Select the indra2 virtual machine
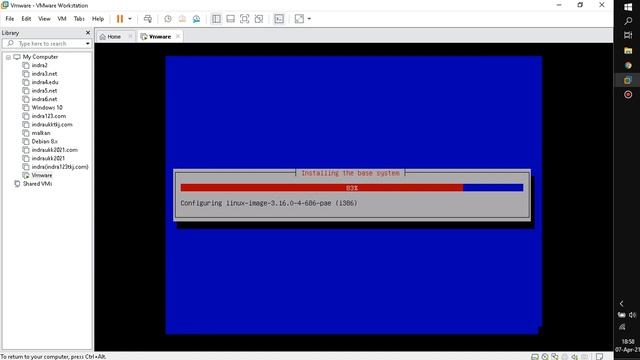640x360 pixels. 39,65
